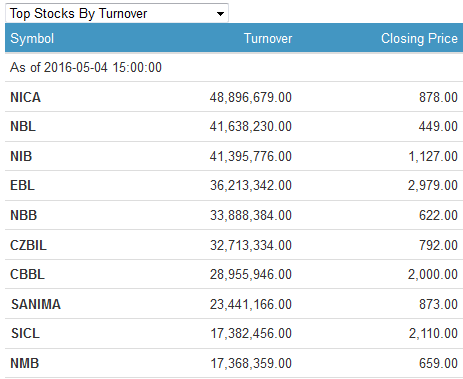463x379 pixels.
Task: Select the SICL stock symbol
Action: [25, 333]
